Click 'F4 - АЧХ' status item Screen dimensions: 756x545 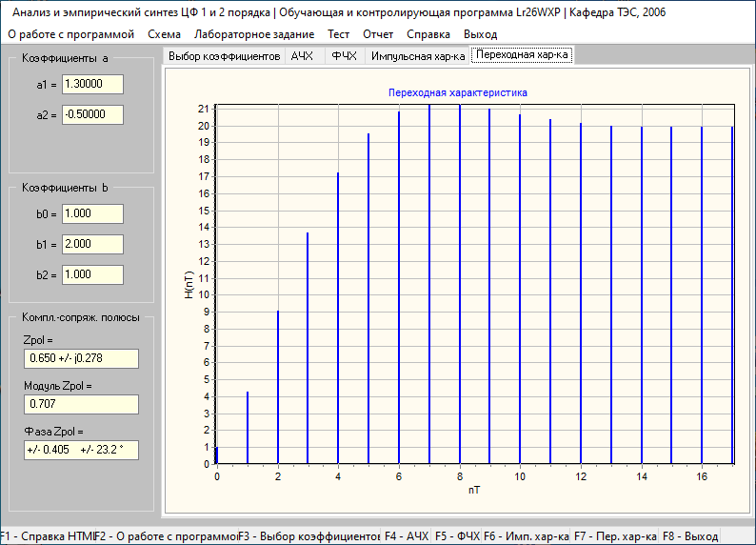pyautogui.click(x=407, y=536)
